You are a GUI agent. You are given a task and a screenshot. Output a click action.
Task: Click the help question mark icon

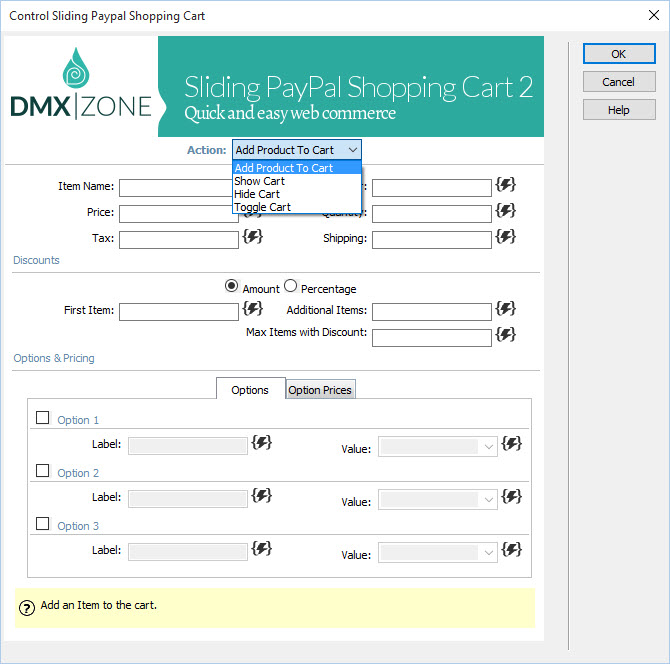[27, 608]
